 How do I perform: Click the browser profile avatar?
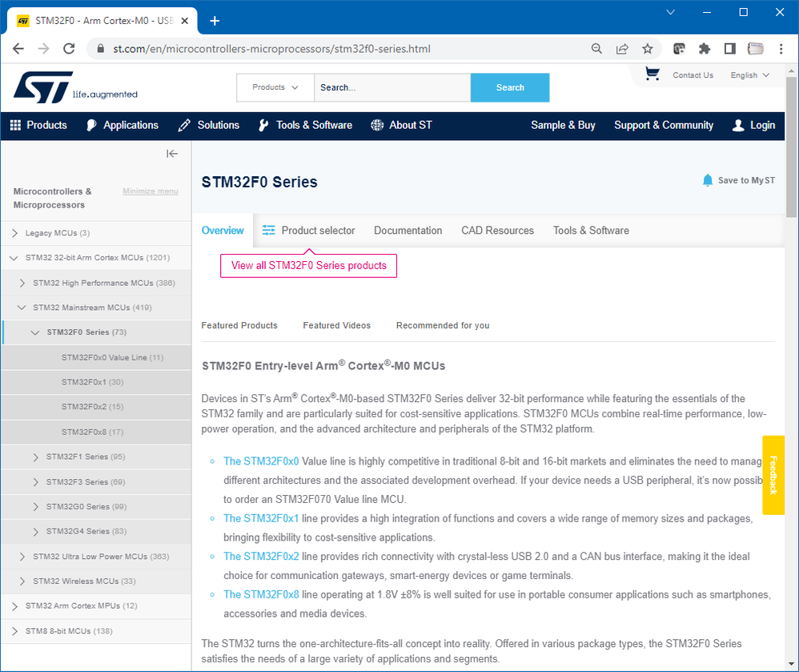[x=755, y=49]
